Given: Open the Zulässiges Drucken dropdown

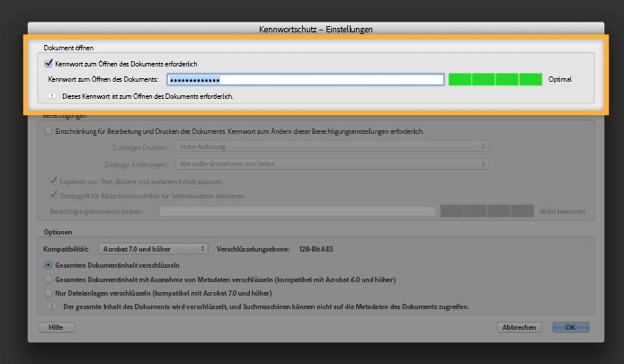Looking at the screenshot, I should pyautogui.click(x=332, y=146).
